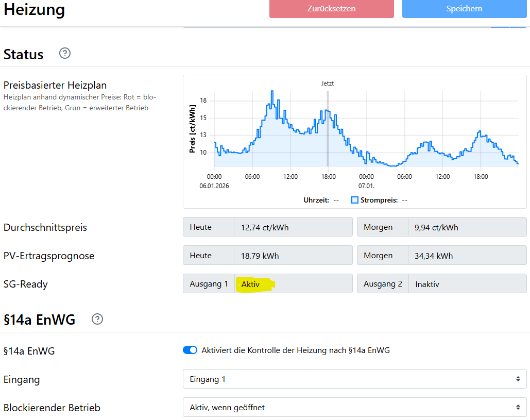Click the Jetzt marker in the price chart
Screen dimensions: 530x420
pyautogui.click(x=328, y=83)
